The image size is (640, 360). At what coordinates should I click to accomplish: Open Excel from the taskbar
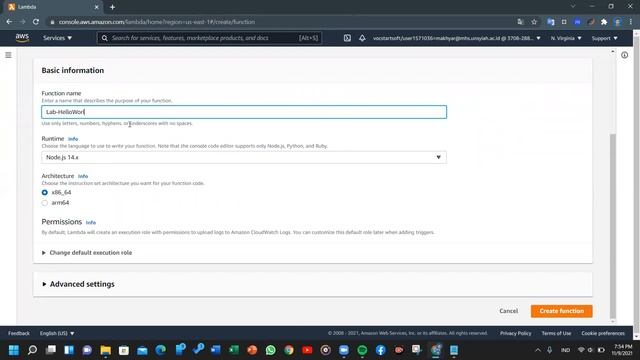(234, 350)
